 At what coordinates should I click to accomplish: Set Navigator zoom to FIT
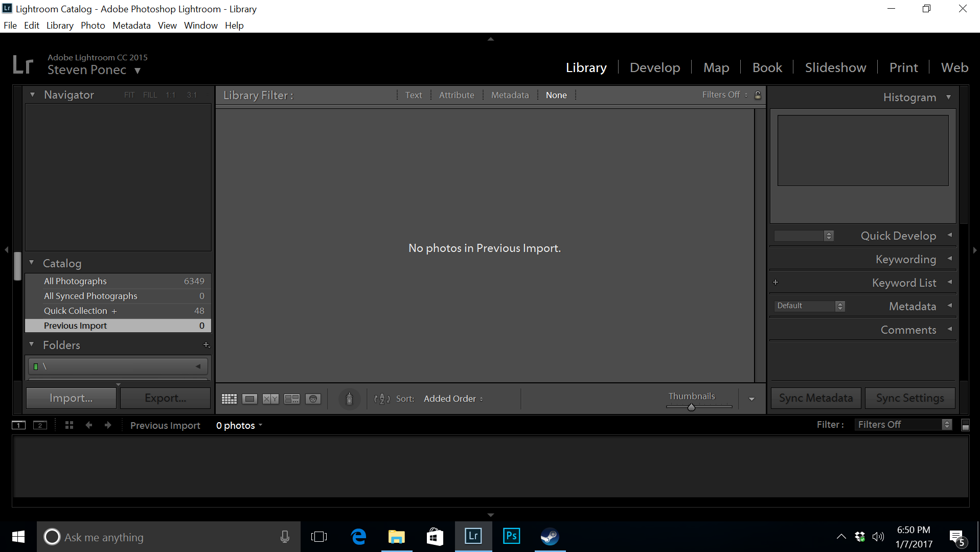pyautogui.click(x=129, y=95)
